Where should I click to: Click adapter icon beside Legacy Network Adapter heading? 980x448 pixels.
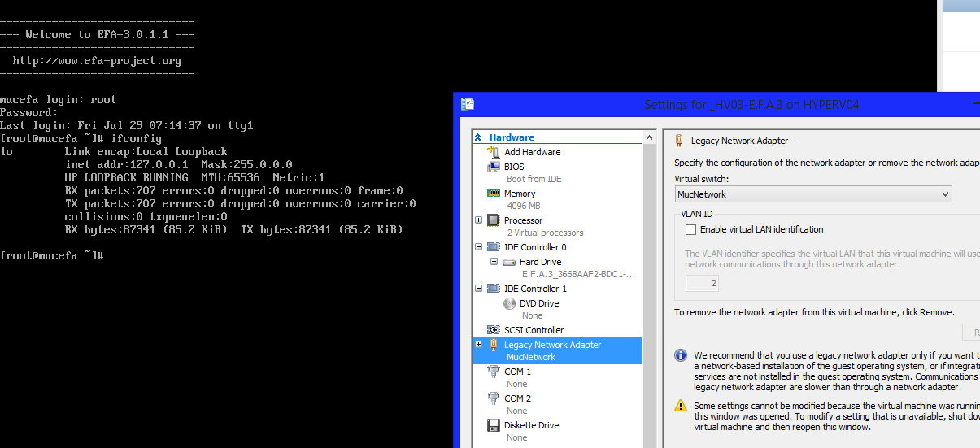pyautogui.click(x=680, y=141)
